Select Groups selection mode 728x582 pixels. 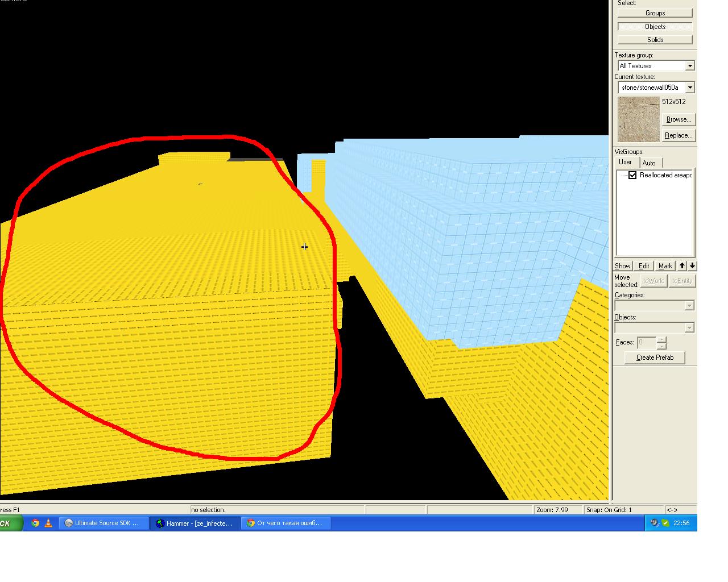pos(655,13)
